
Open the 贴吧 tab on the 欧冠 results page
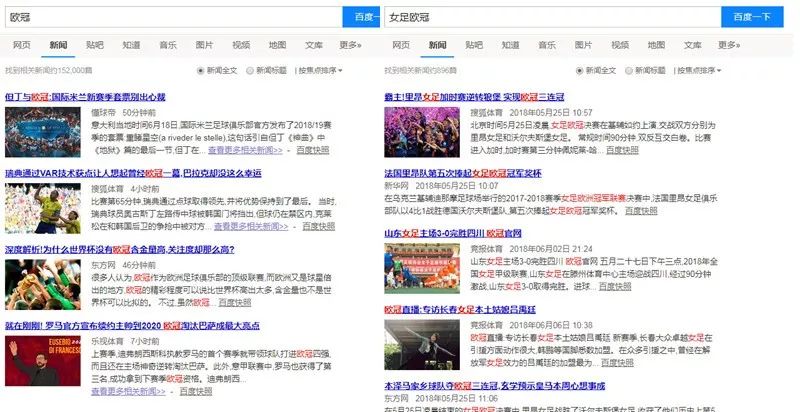(x=94, y=45)
